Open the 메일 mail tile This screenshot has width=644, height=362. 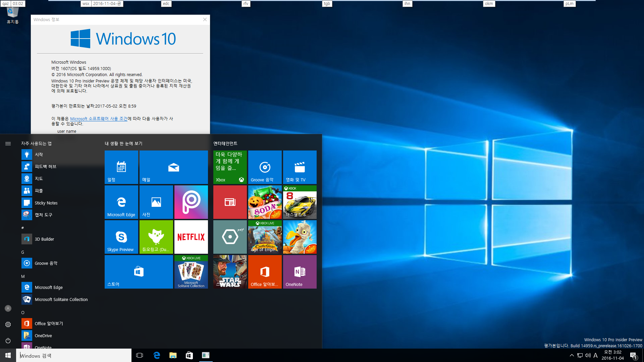tap(174, 167)
